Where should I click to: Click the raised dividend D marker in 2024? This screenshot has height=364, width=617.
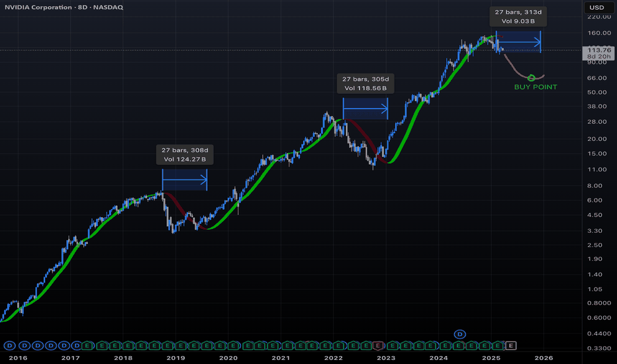coord(459,334)
